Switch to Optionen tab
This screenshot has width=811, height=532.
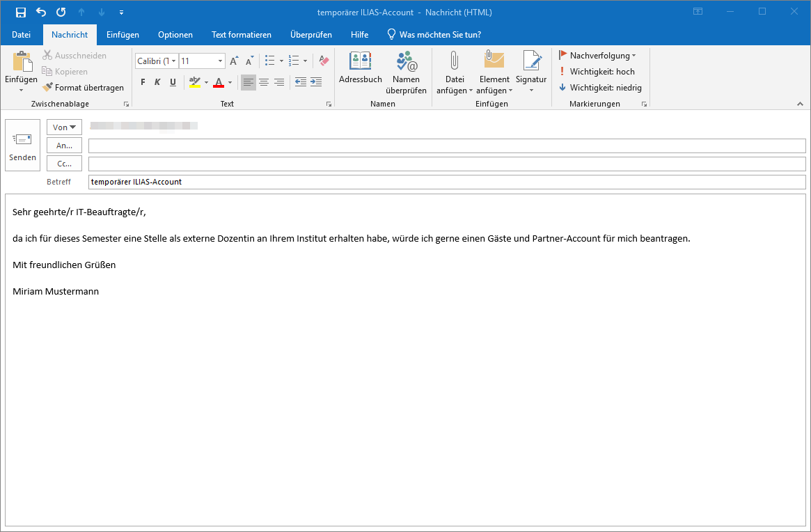point(175,35)
